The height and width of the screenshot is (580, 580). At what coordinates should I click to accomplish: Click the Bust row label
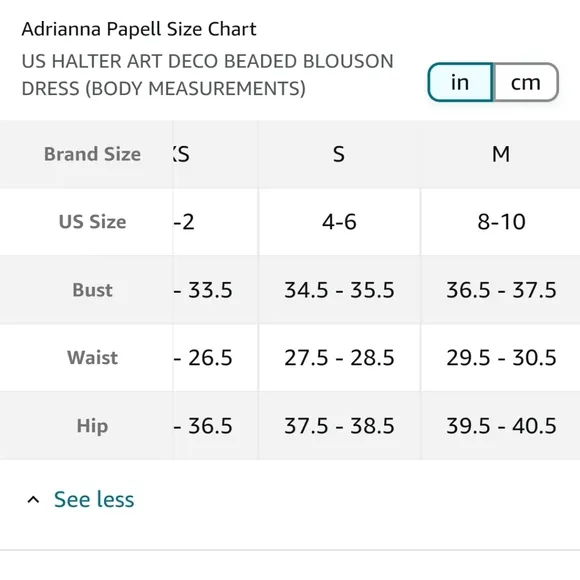coord(92,290)
